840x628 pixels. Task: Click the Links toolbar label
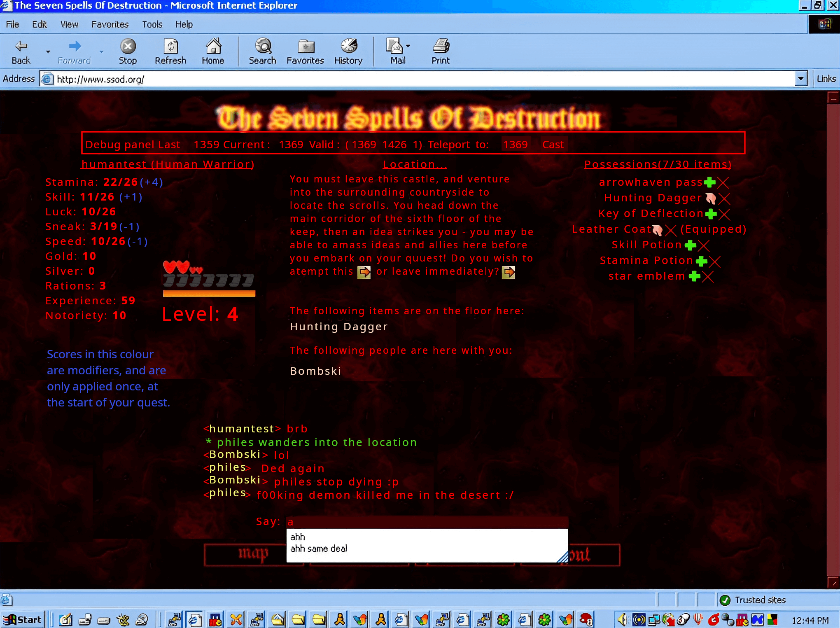pyautogui.click(x=826, y=79)
